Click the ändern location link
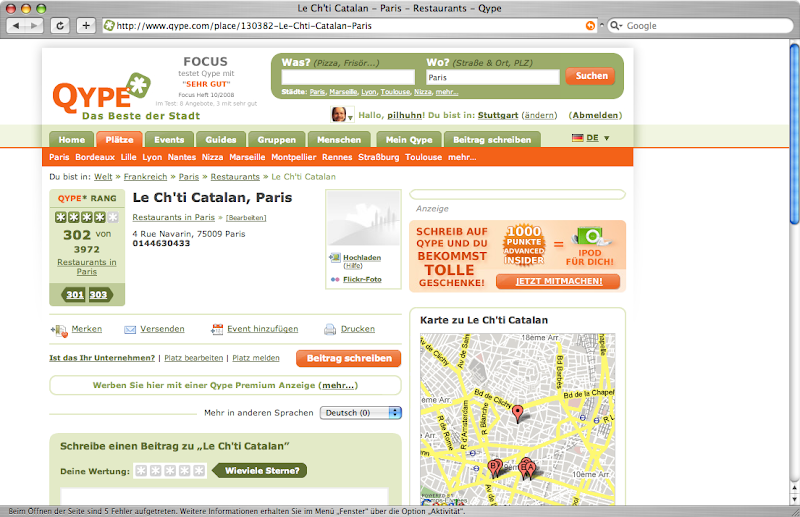Image resolution: width=800 pixels, height=517 pixels. (539, 115)
